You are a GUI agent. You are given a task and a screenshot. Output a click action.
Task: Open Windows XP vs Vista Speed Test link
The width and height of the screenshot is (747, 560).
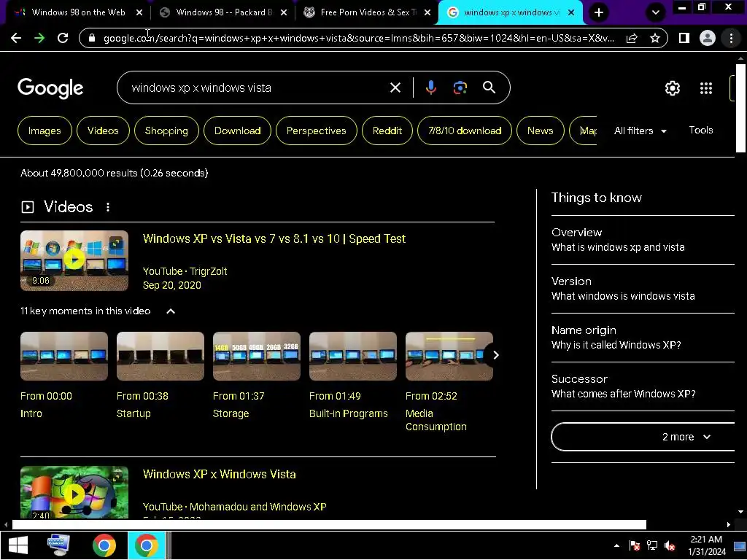[274, 238]
